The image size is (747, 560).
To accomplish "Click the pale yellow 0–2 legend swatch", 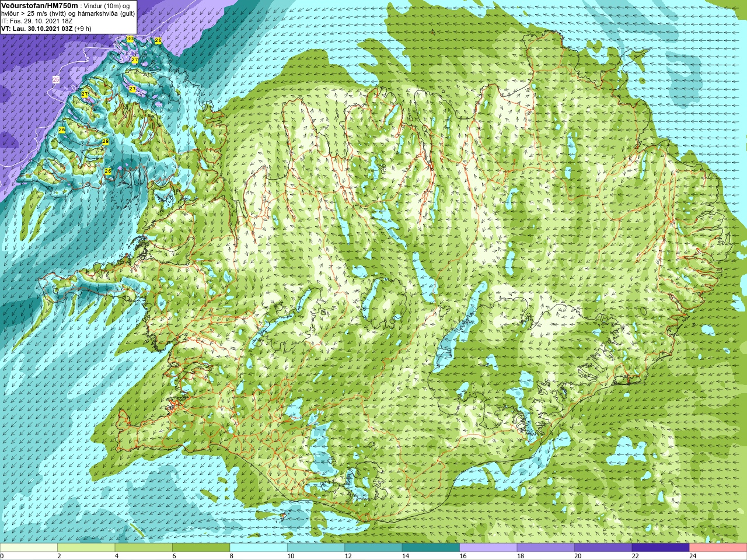I will pyautogui.click(x=29, y=548).
